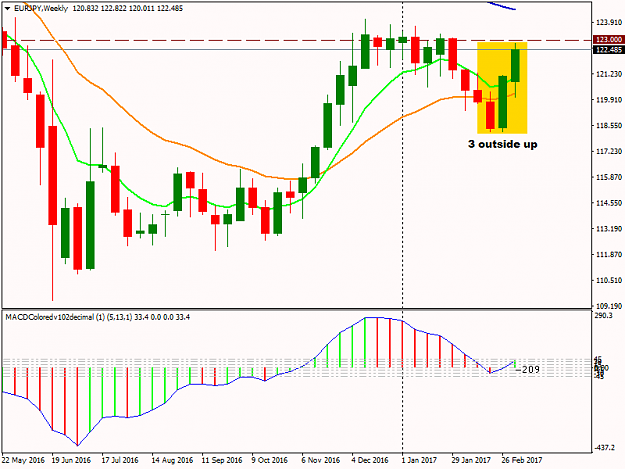Click the 26 Feb 2017 date label
This screenshot has width=625, height=469.
point(521,460)
